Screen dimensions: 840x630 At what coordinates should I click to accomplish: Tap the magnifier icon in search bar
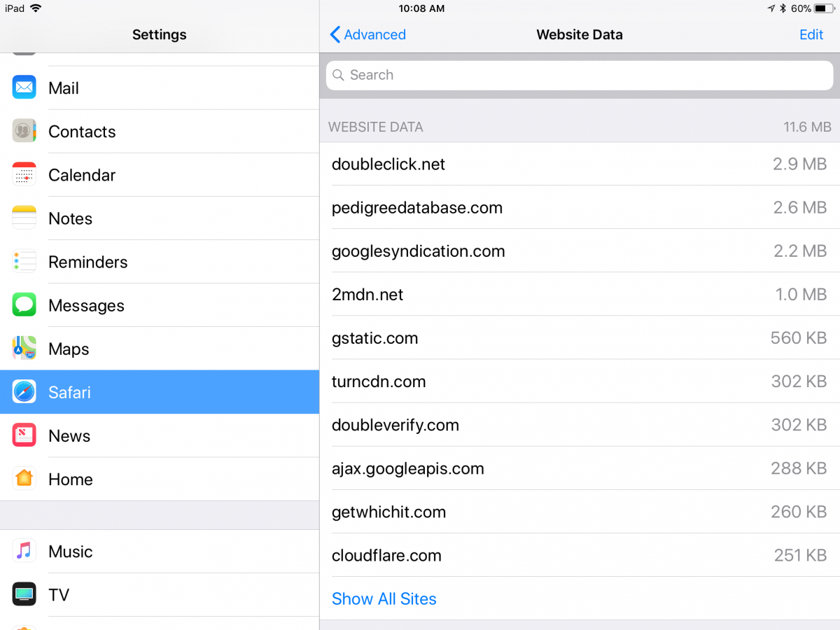(339, 75)
